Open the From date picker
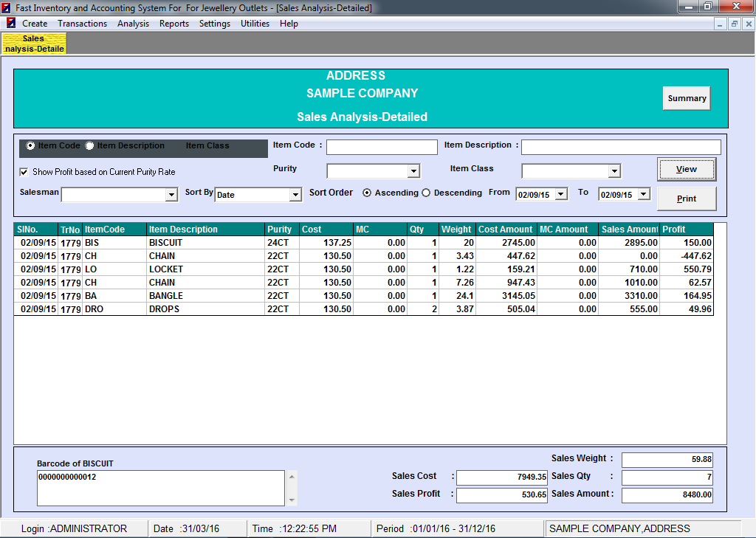Screen dimensions: 756x538 pos(560,194)
